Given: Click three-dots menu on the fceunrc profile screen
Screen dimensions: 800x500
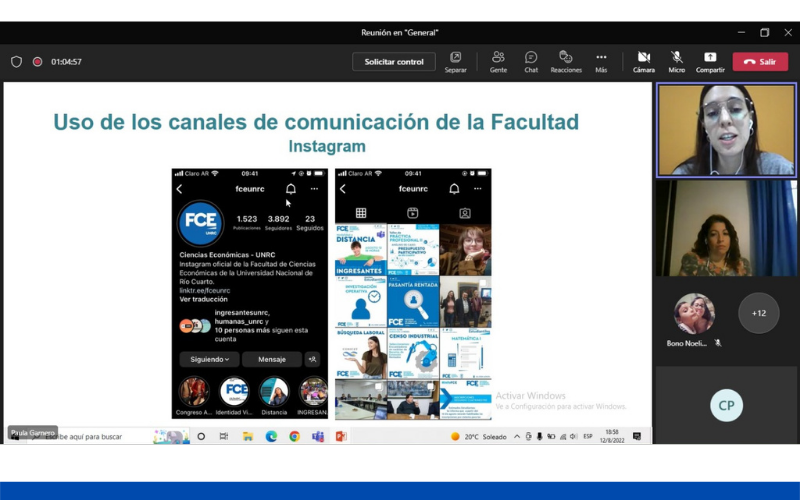Looking at the screenshot, I should click(314, 189).
